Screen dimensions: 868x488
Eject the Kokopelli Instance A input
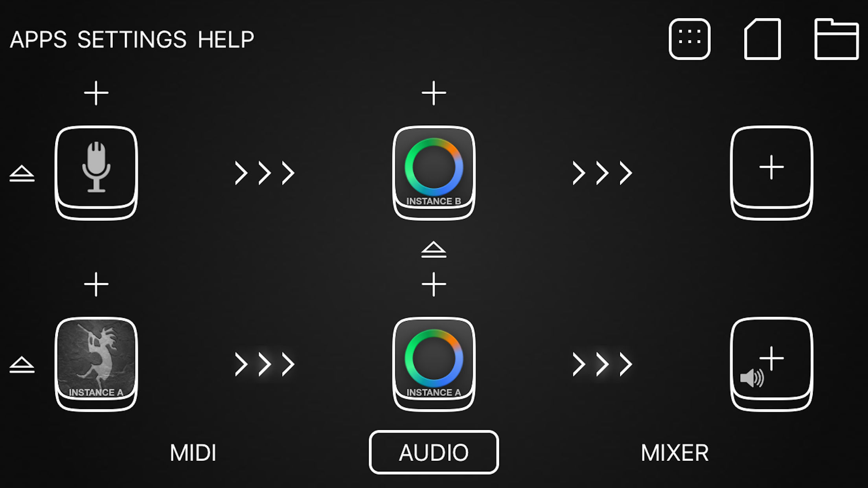tap(22, 365)
